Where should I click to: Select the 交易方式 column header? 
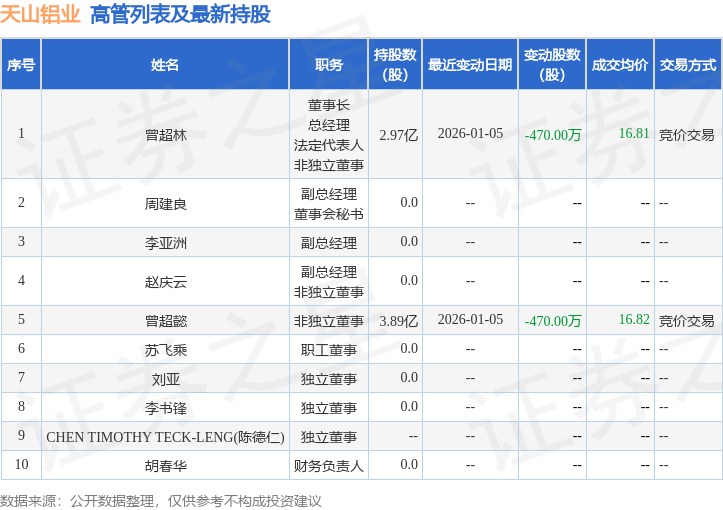point(688,65)
